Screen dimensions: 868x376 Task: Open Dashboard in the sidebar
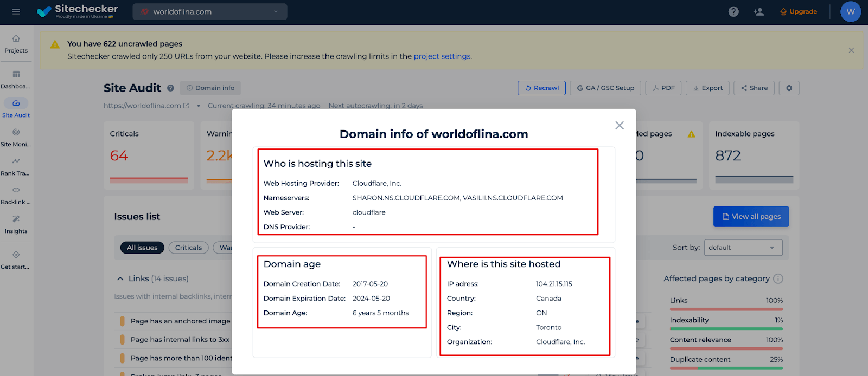point(16,80)
